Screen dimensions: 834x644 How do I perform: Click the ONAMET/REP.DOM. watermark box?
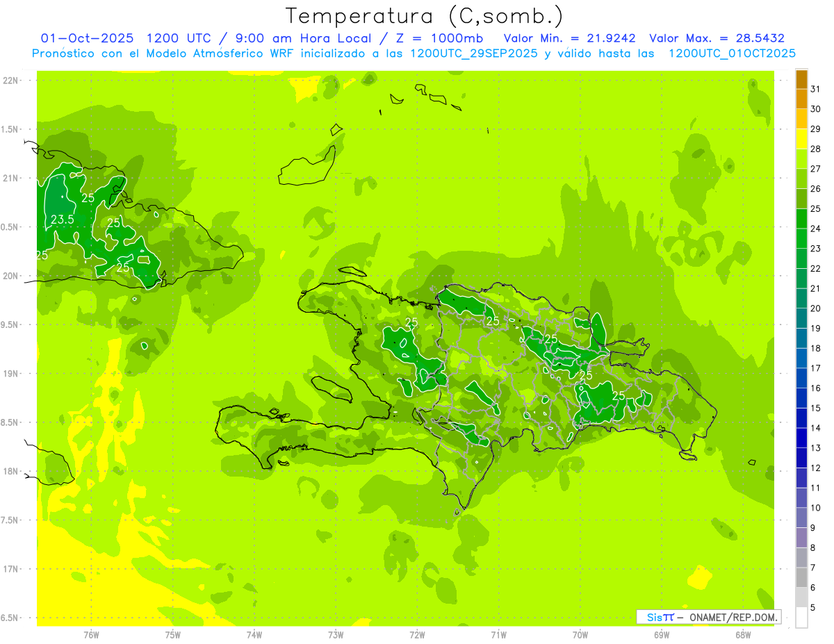pyautogui.click(x=708, y=617)
